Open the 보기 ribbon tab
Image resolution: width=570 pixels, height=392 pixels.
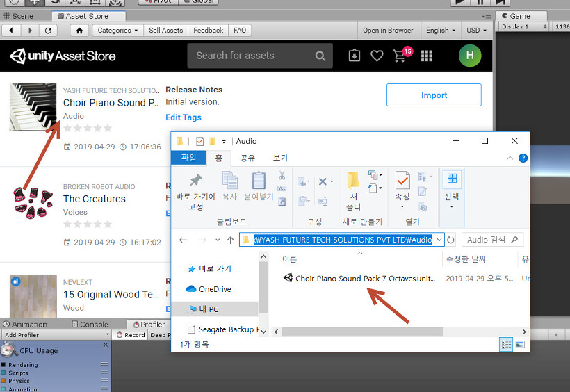pyautogui.click(x=280, y=158)
